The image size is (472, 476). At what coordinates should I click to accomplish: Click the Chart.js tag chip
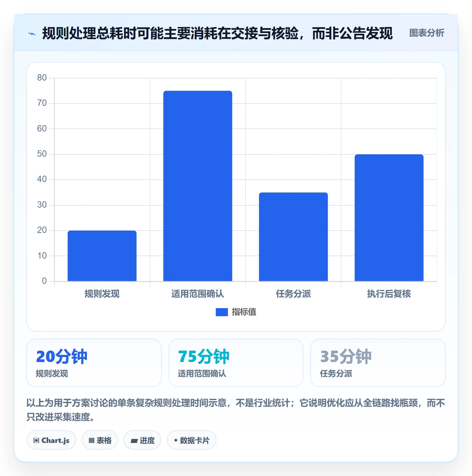coord(51,440)
